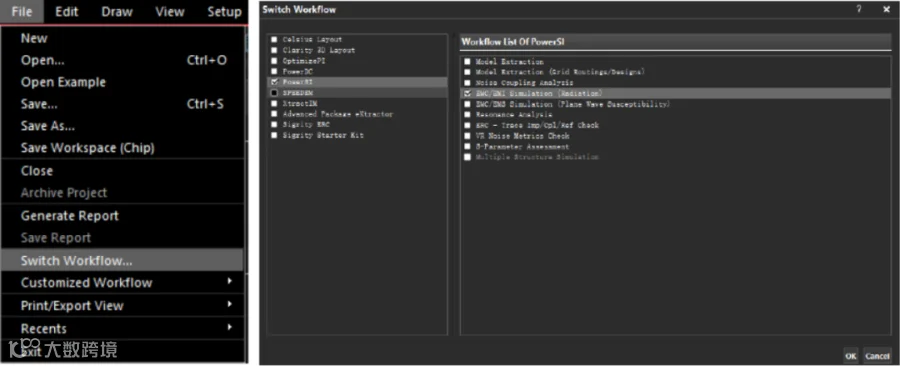
Task: Check Model Extraction (Grid Routings/Designs) checkbox
Action: click(468, 72)
